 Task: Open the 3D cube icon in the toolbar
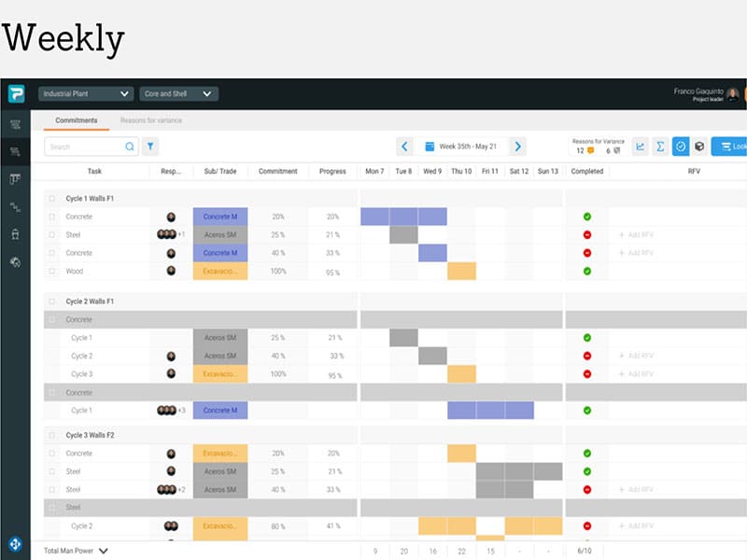pos(698,147)
